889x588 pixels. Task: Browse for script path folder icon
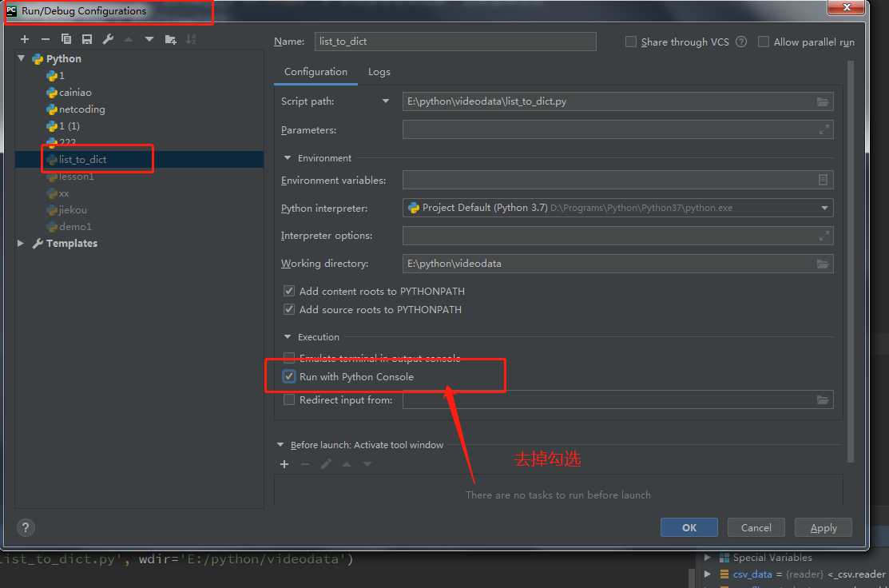[x=822, y=101]
